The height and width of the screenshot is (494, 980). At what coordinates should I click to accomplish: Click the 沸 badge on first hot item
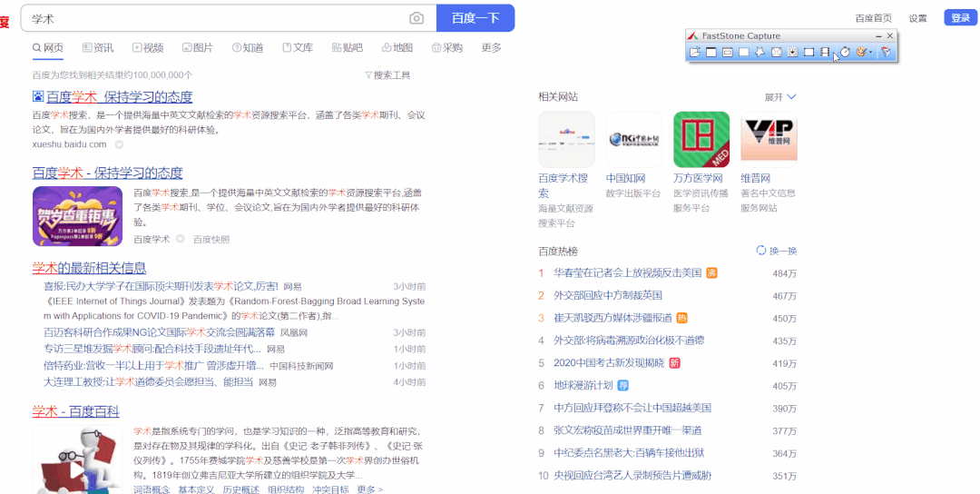click(x=711, y=272)
